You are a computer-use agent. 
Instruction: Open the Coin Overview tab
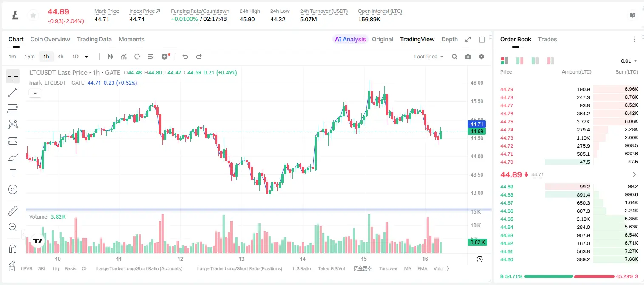(x=50, y=39)
